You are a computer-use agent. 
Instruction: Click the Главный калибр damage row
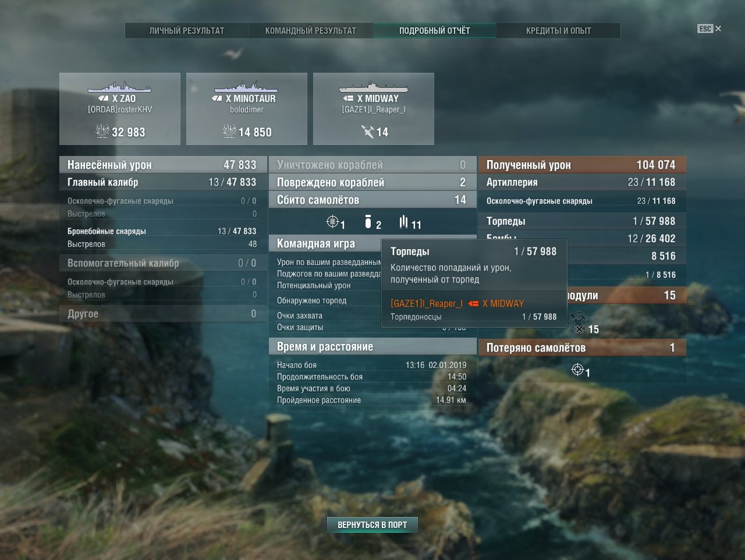pos(162,182)
